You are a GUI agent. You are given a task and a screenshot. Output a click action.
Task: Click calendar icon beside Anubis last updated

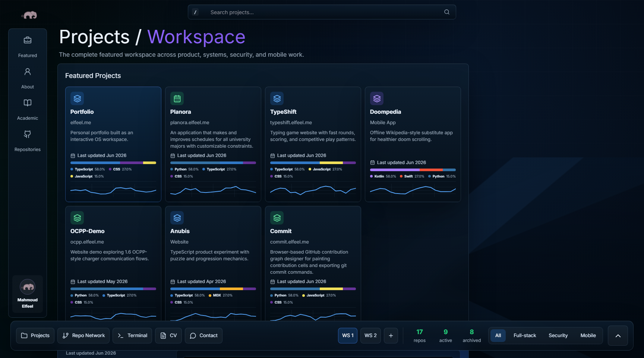(173, 282)
